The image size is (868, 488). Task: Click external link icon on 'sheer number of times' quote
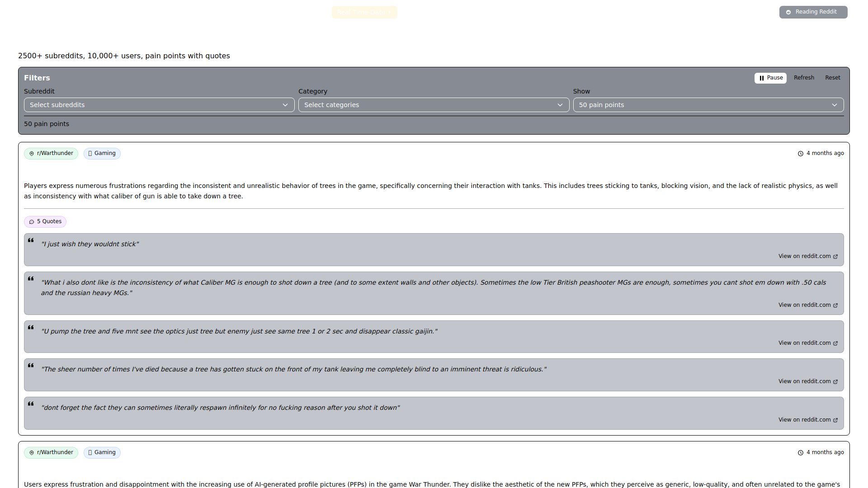tap(835, 382)
